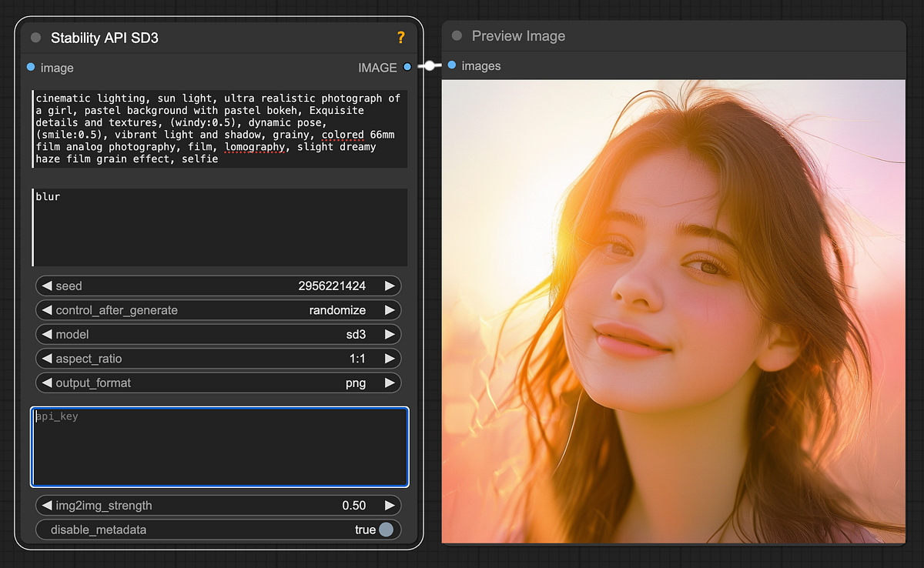
Task: Edit the cinematic lighting prompt text
Action: tap(218, 128)
